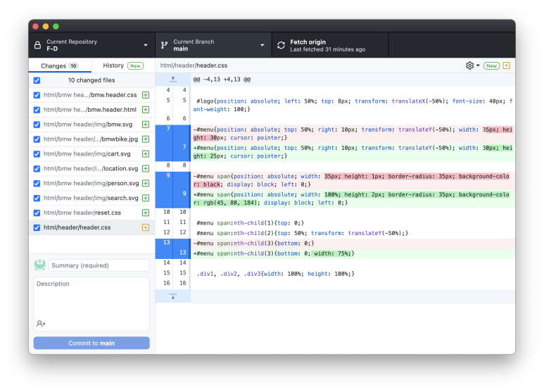Uncheck search.svg file checkbox
The width and height of the screenshot is (544, 392).
(37, 198)
